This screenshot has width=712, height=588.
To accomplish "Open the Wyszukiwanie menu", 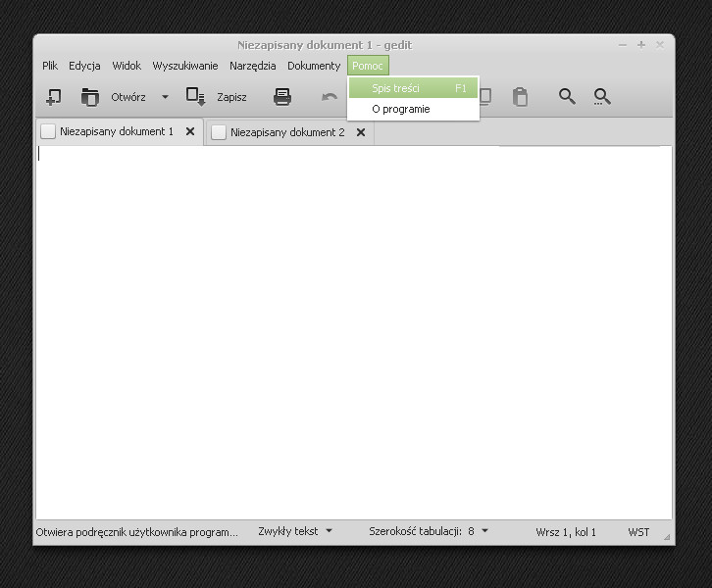I will 185,66.
